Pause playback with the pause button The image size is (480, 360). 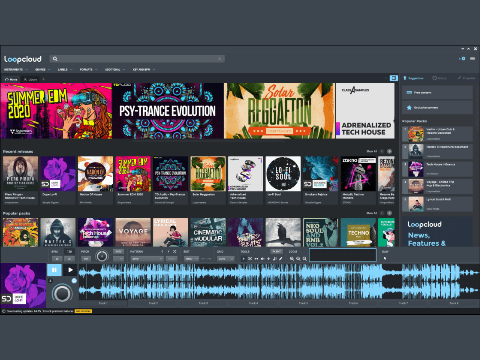click(54, 270)
